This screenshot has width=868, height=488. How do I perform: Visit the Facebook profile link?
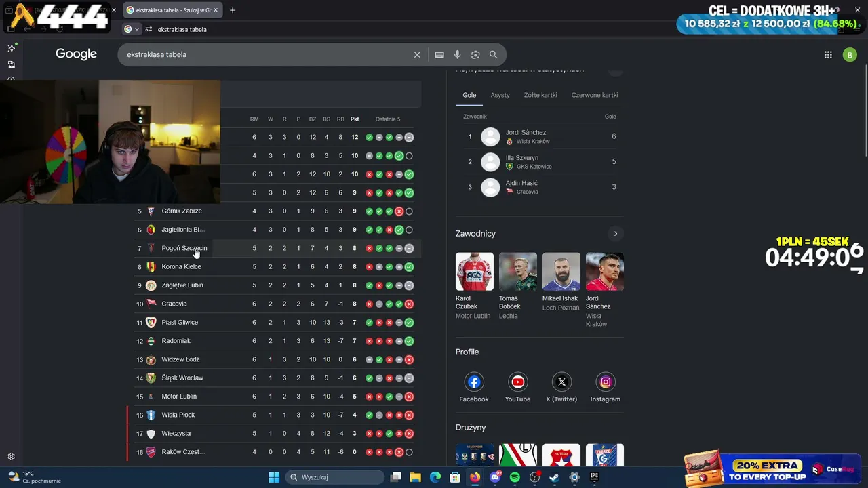pos(474,387)
